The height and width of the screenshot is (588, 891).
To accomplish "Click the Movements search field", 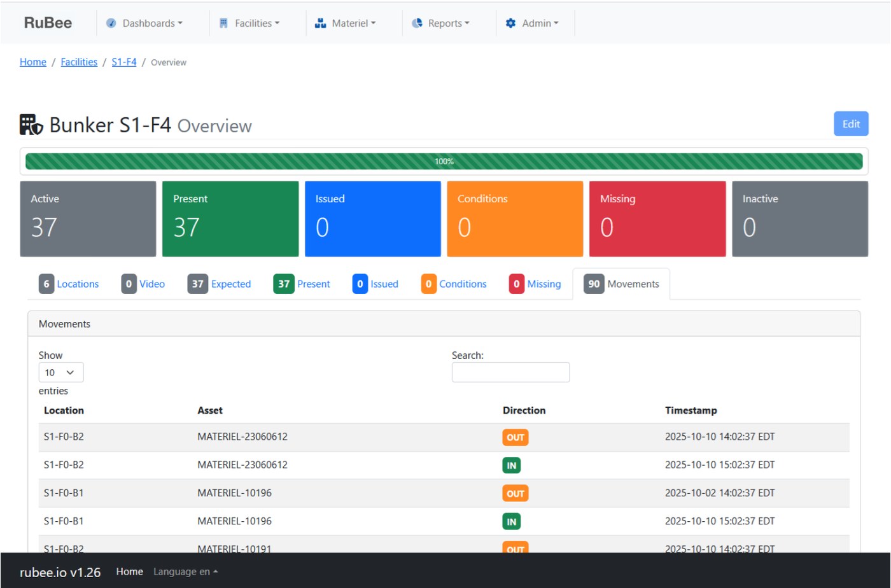I will pos(510,372).
